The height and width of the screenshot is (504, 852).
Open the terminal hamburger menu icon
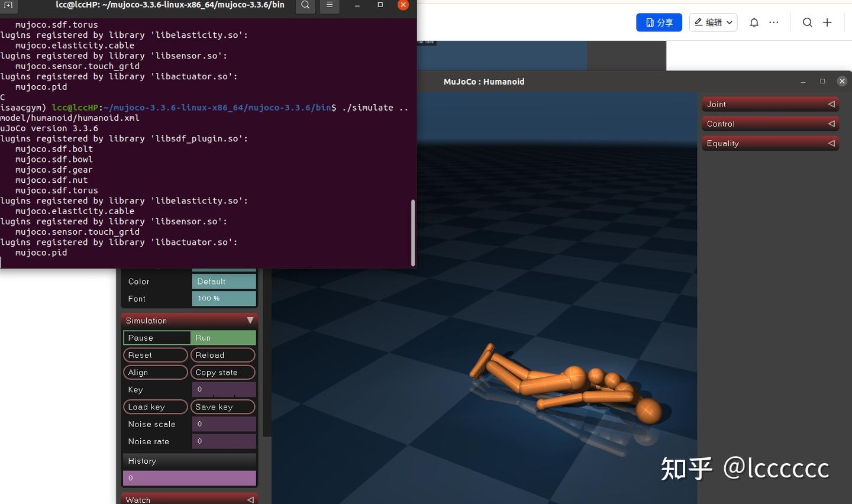(x=330, y=5)
